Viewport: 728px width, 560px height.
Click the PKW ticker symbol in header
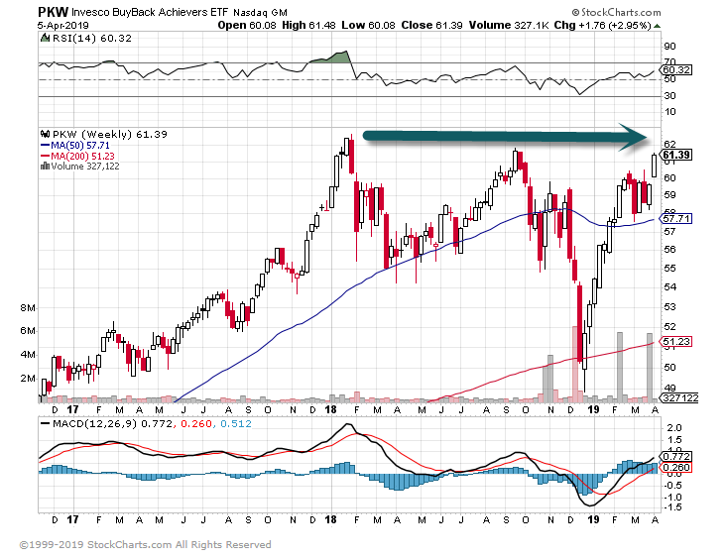pyautogui.click(x=53, y=12)
